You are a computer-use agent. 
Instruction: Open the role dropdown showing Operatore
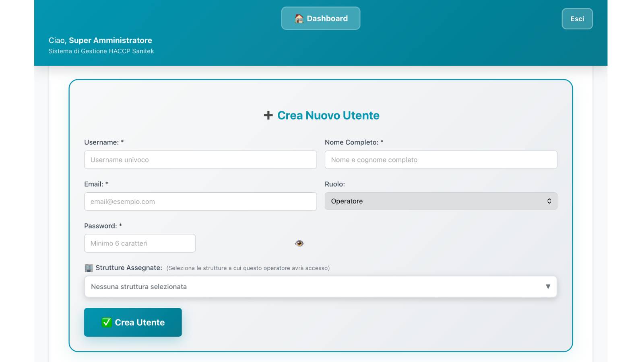pos(441,201)
